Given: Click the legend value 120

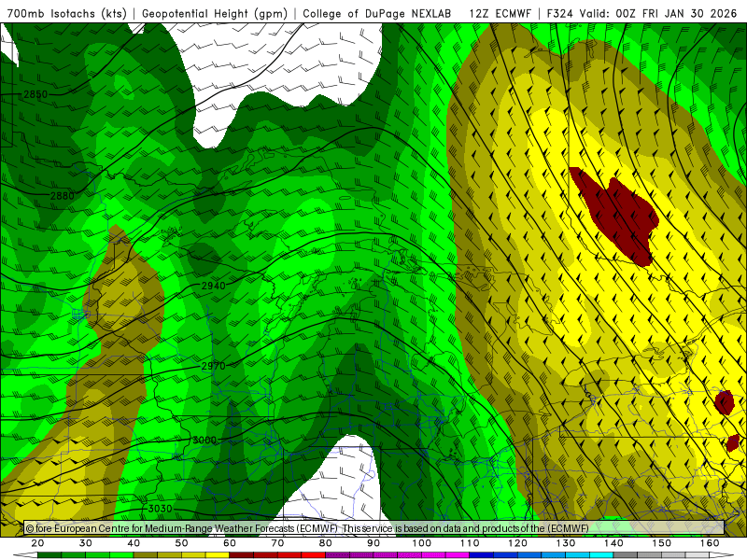Looking at the screenshot, I should click(518, 543).
